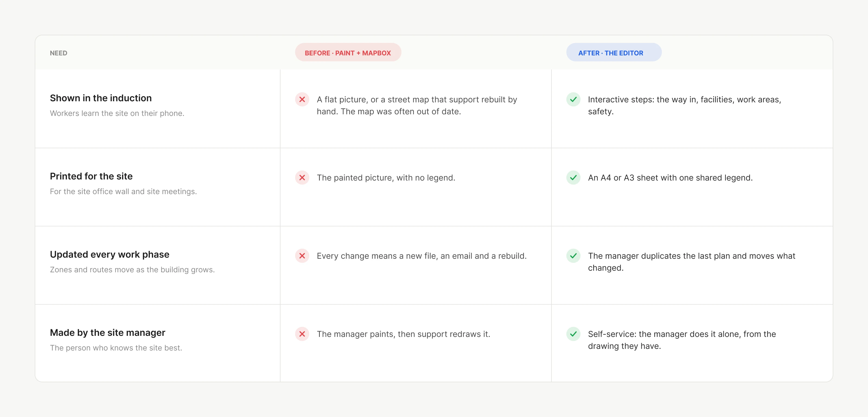Image resolution: width=868 pixels, height=417 pixels.
Task: Select the 'Before · Paint + Mapbox' pill
Action: pyautogui.click(x=348, y=53)
